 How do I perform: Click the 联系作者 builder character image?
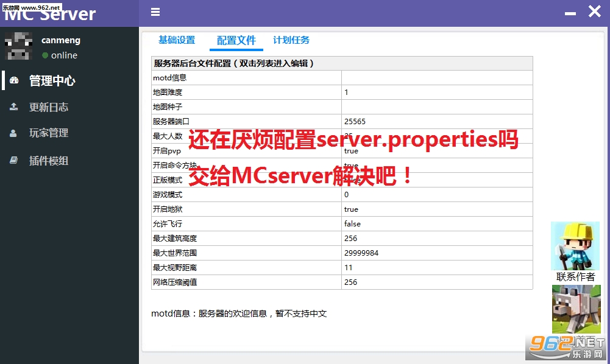tap(575, 245)
